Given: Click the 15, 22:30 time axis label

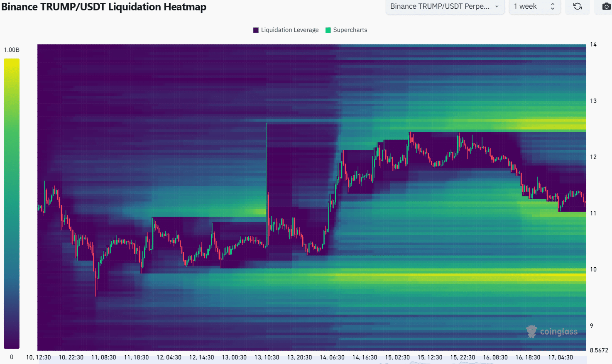Looking at the screenshot, I should (463, 357).
